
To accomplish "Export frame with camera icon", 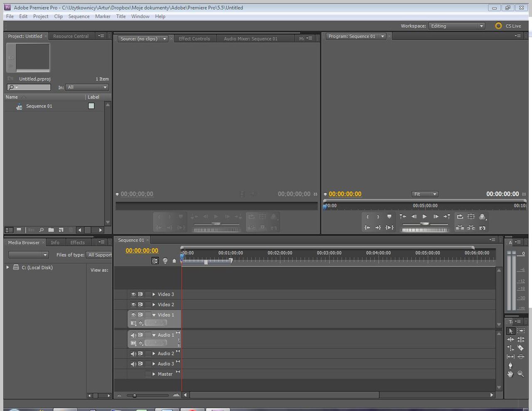I will pyautogui.click(x=482, y=228).
